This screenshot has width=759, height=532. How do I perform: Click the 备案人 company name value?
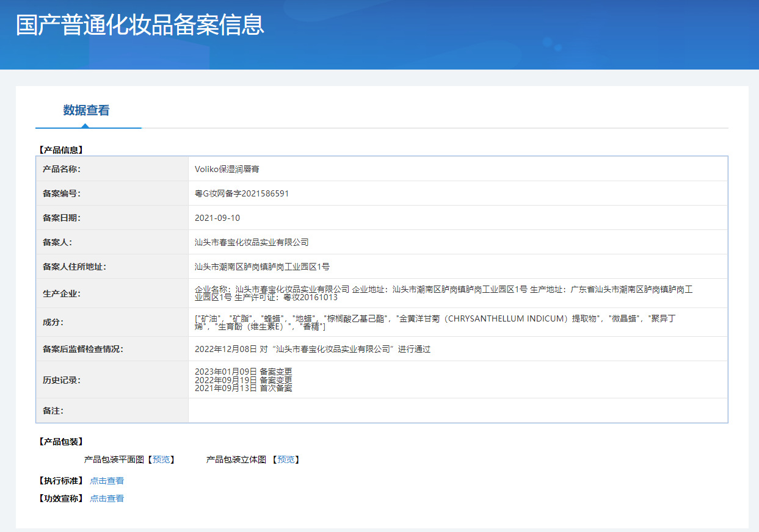[252, 242]
